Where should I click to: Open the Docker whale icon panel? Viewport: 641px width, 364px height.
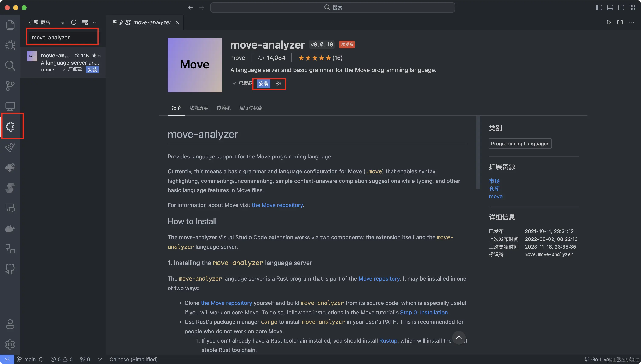coord(10,228)
